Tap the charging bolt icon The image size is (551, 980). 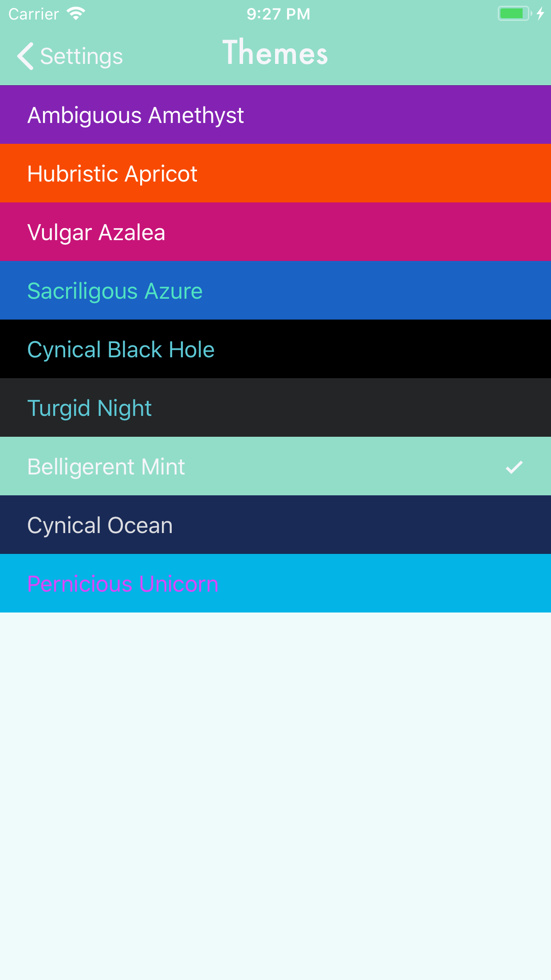[x=540, y=13]
